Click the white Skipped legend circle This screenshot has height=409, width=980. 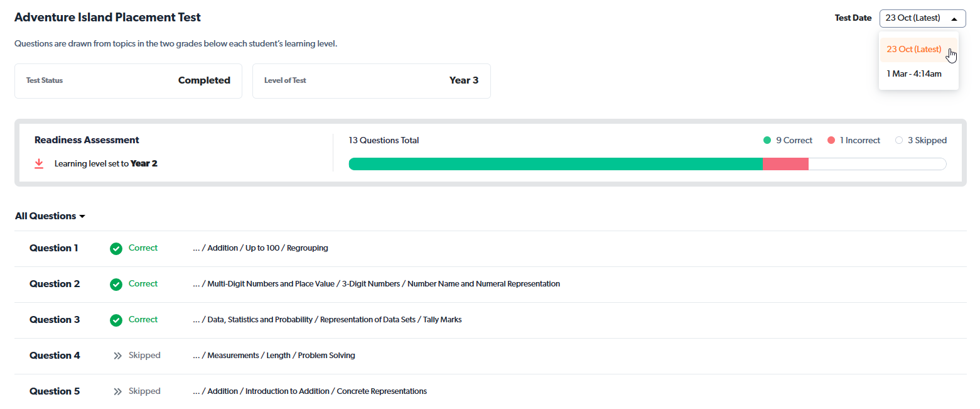point(898,141)
